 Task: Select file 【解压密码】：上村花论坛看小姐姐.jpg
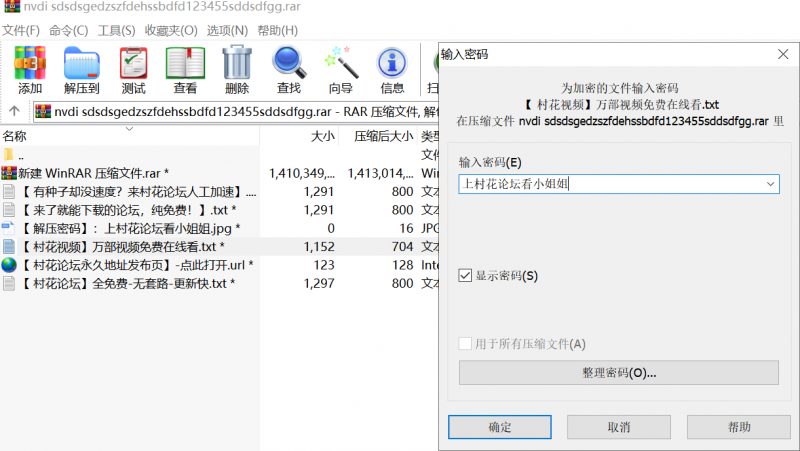130,228
